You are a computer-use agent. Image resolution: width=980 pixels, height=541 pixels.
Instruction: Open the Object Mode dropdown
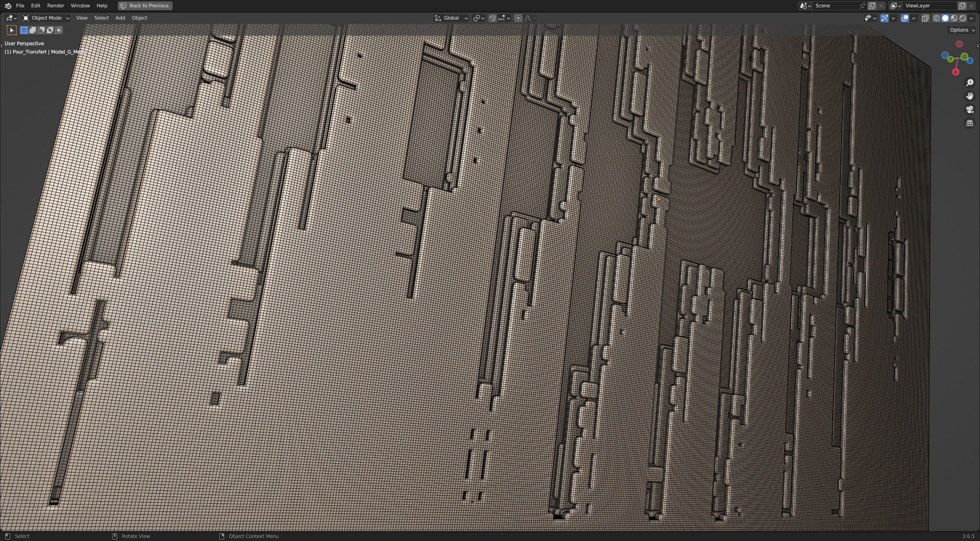(x=46, y=18)
